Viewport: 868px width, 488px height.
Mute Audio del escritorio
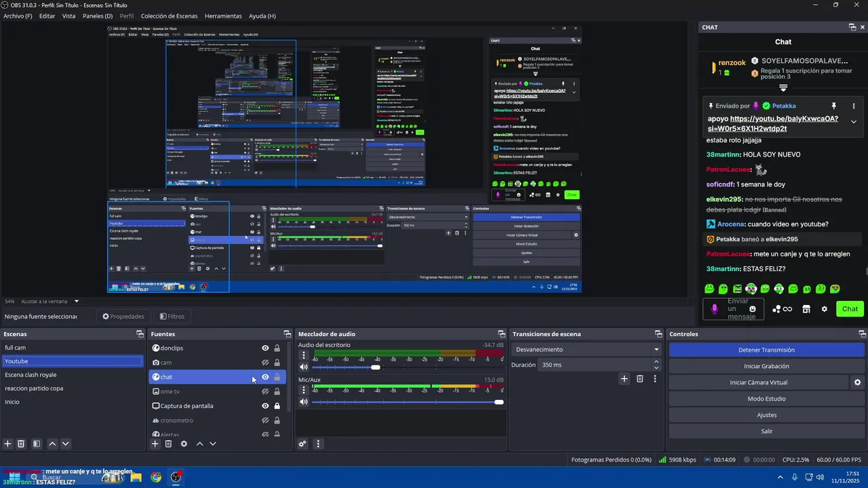pos(304,367)
